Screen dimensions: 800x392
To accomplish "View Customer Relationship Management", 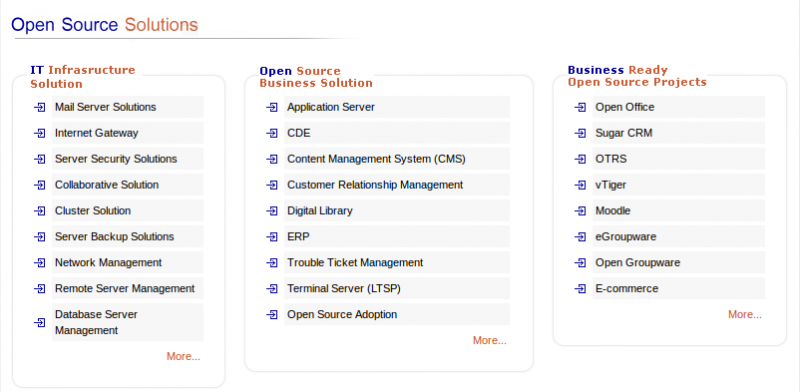I will 375,185.
